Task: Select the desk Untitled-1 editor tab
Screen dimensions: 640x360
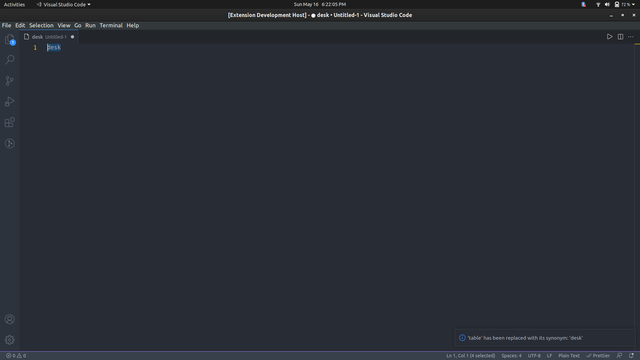Action: tap(49, 37)
